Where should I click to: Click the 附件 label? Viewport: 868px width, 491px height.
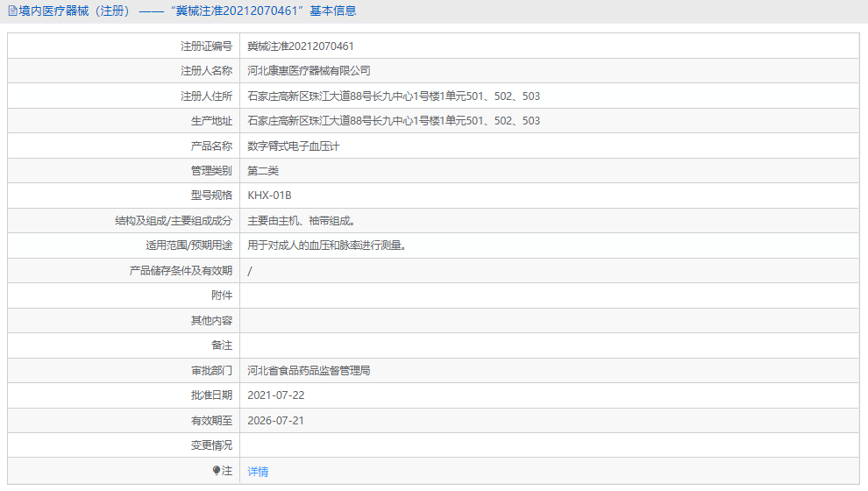(222, 295)
